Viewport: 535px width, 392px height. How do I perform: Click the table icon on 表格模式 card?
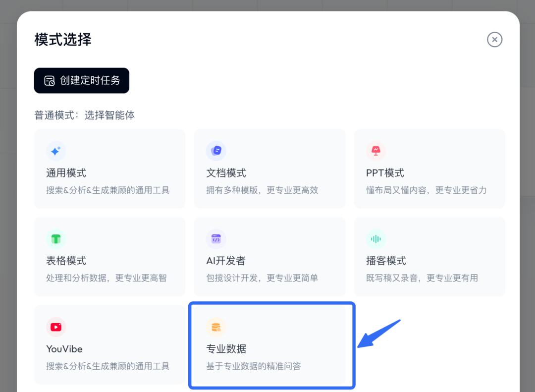click(56, 238)
